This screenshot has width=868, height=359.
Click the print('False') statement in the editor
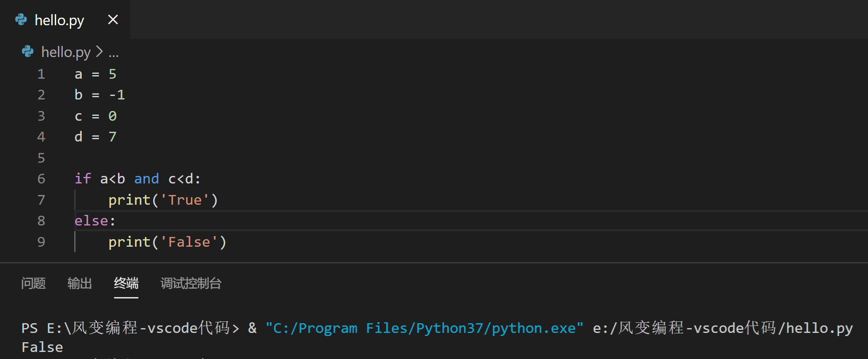(167, 242)
